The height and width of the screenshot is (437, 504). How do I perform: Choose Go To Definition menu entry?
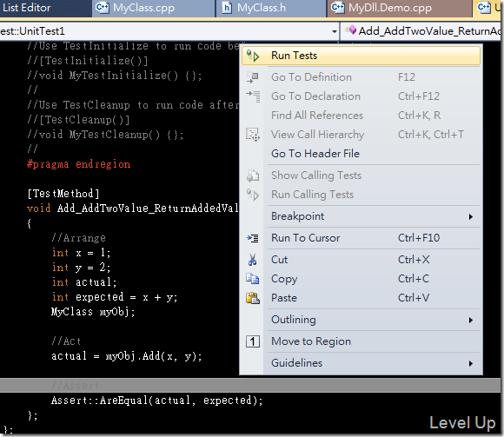coord(361,77)
